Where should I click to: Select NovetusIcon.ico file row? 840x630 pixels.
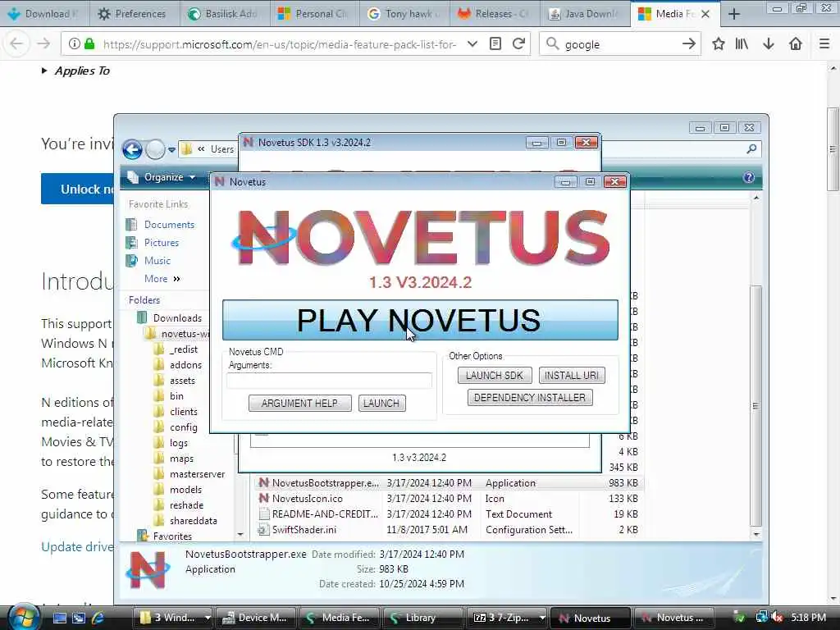coord(449,498)
